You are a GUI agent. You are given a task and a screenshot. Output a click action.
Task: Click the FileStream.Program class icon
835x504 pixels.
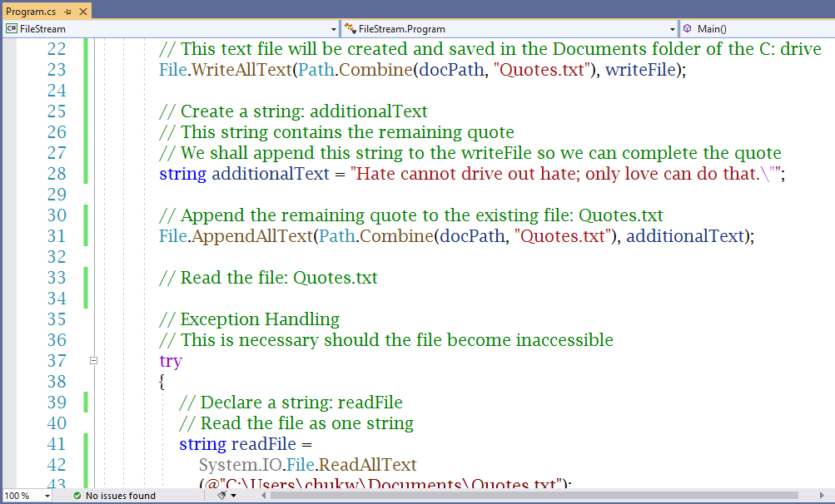coord(350,28)
